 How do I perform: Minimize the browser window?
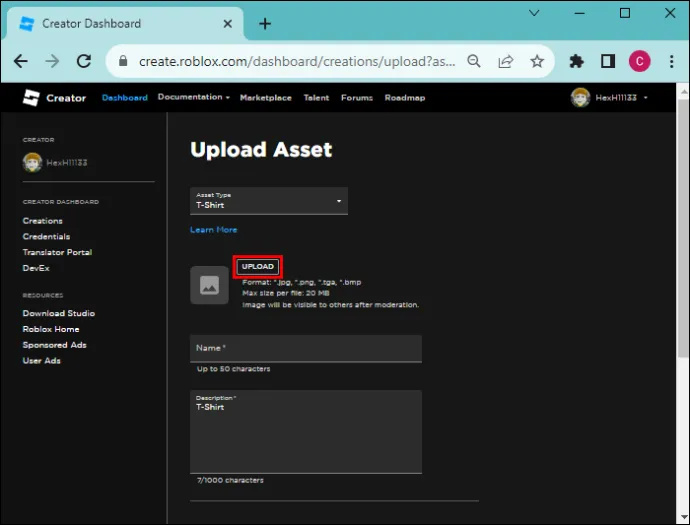tap(580, 13)
